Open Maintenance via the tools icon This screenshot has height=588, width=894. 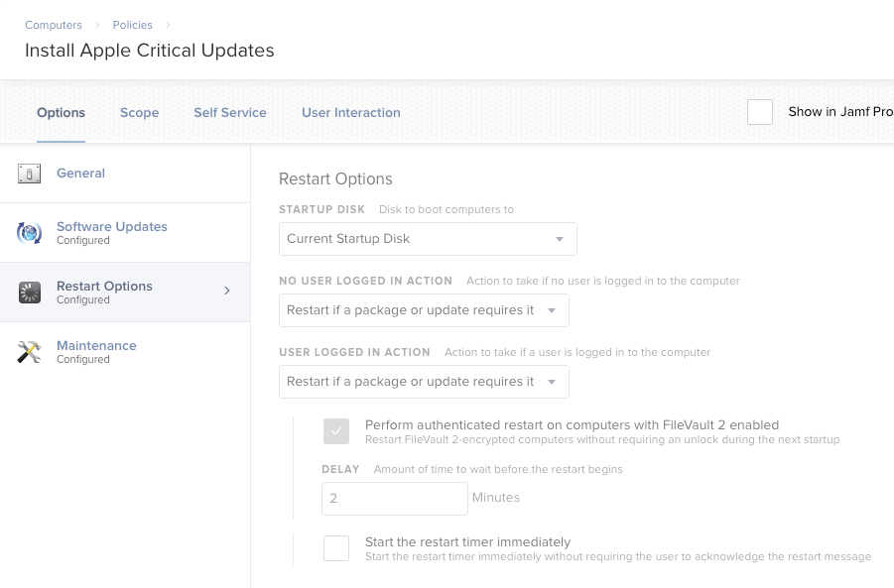29,352
